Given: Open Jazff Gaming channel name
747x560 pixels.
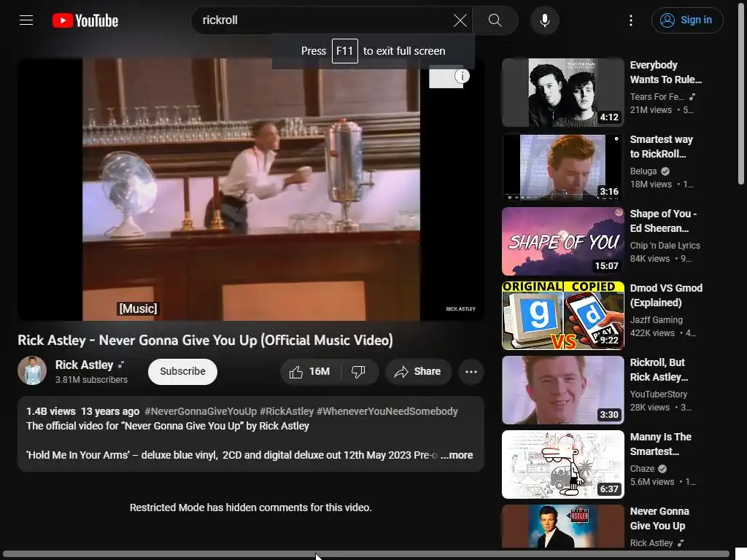Looking at the screenshot, I should [656, 320].
